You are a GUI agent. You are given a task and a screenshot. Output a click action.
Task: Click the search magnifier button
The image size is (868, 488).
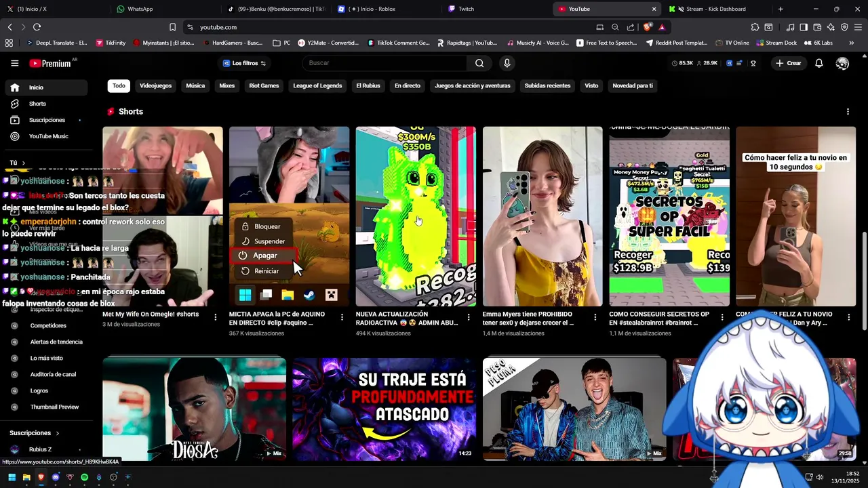479,63
